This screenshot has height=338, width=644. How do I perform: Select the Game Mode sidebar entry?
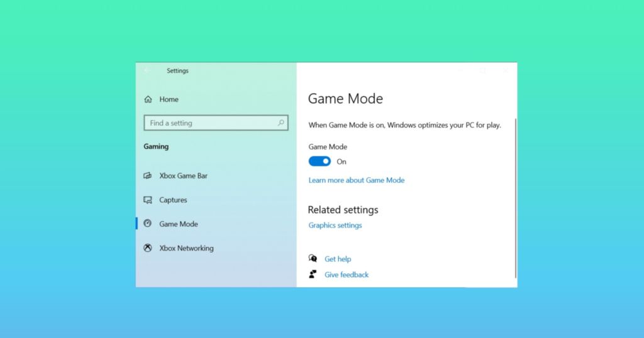point(179,224)
